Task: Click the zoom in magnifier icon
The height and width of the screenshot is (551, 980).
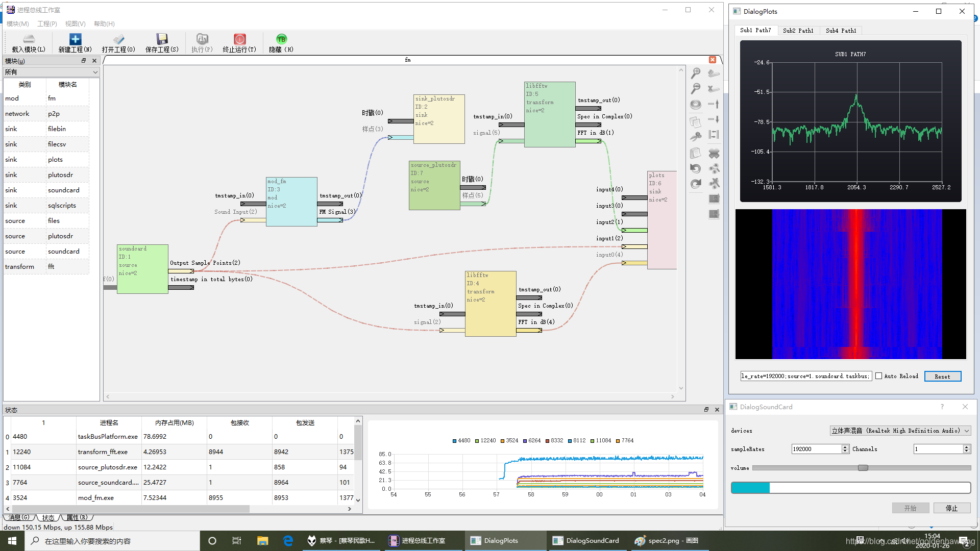Action: point(695,73)
